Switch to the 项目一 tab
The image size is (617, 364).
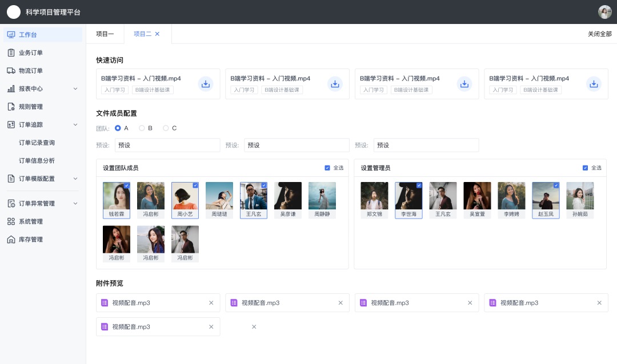(x=105, y=34)
